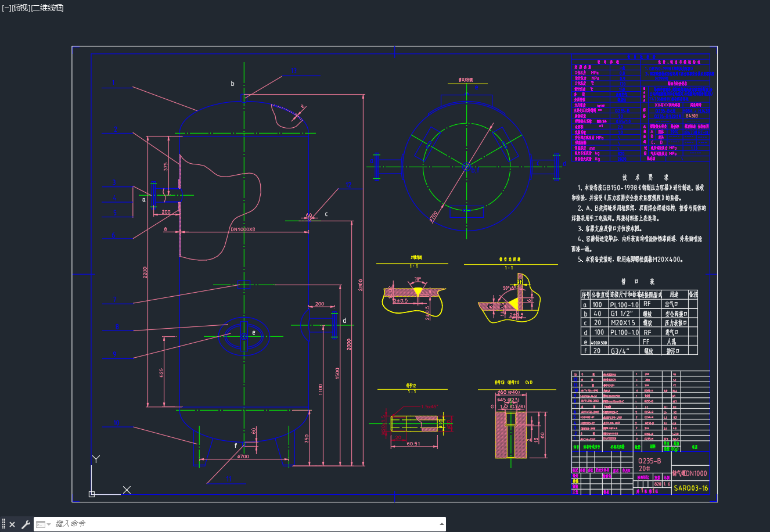Screen dimensions: 770x532
Task: Select the 20# material text in title block
Action: [x=644, y=468]
